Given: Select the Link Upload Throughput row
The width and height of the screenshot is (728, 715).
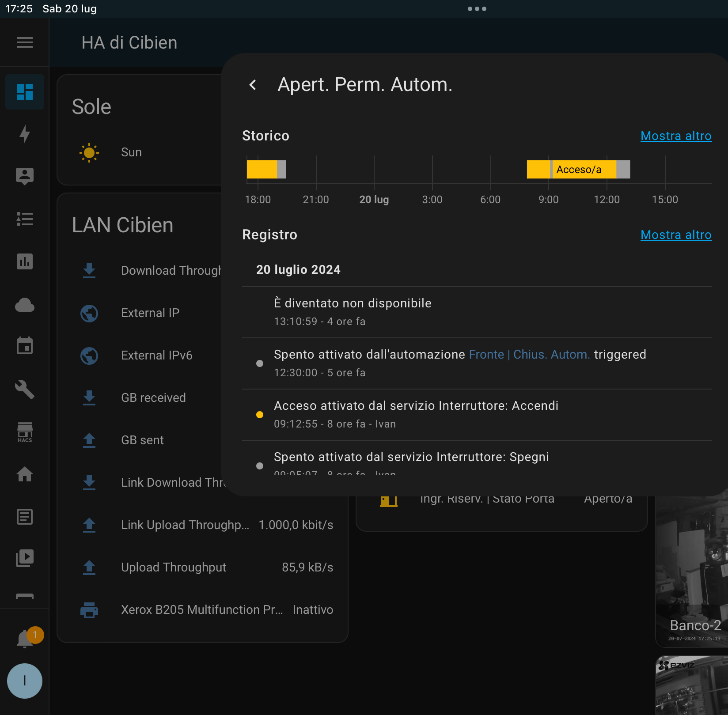Looking at the screenshot, I should click(x=202, y=525).
